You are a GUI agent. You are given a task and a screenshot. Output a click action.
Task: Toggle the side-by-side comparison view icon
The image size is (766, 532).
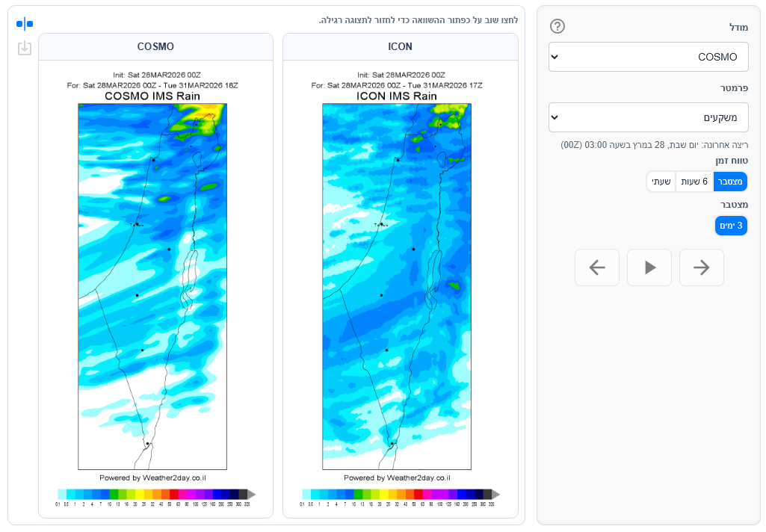tap(25, 24)
